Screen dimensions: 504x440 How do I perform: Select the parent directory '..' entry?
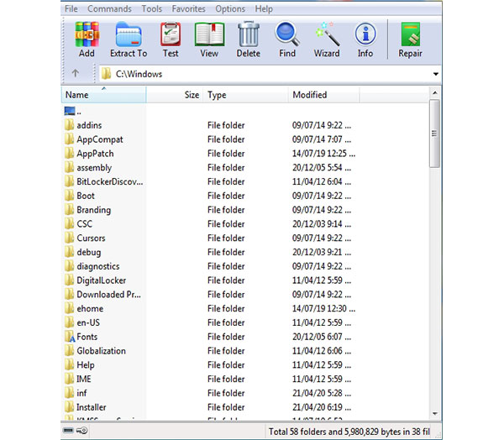coord(72,111)
